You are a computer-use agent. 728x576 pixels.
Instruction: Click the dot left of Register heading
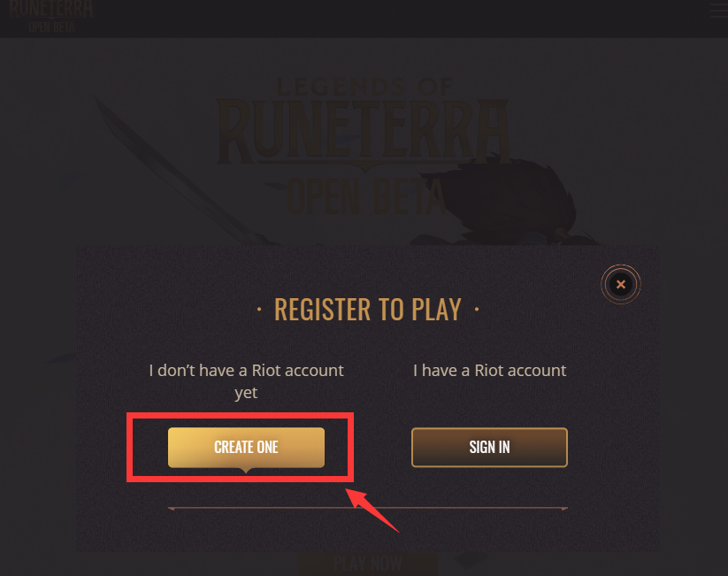[259, 310]
